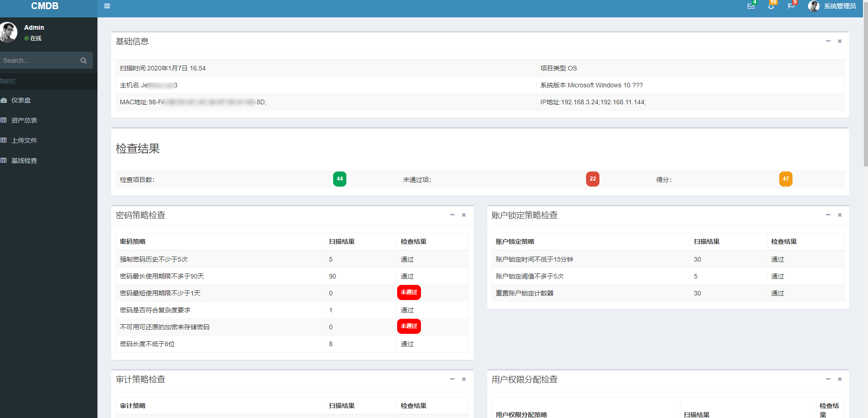Click the 资产总表 table icon
868x418 pixels.
4,120
